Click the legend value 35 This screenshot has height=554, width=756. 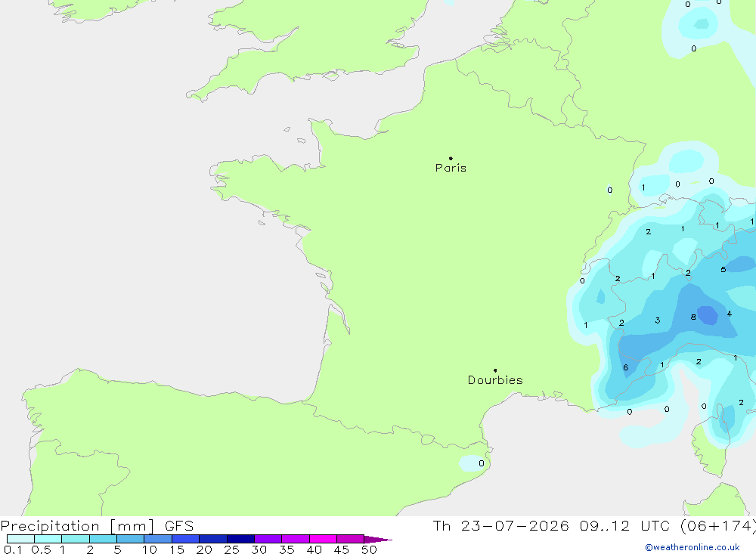click(x=287, y=549)
